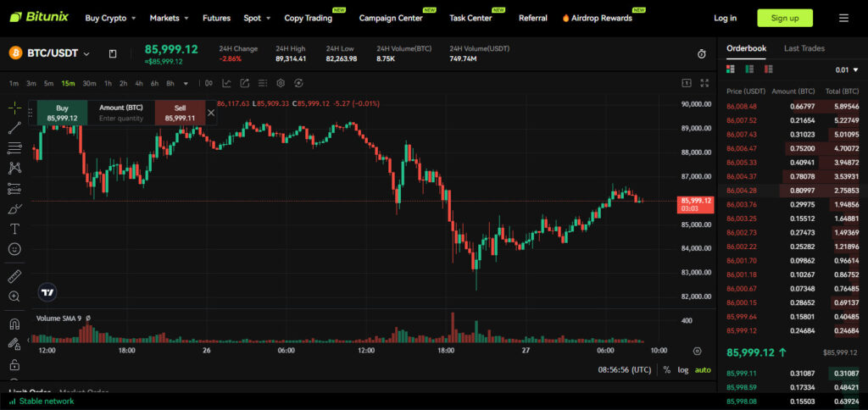The width and height of the screenshot is (868, 410).
Task: Select the 4h time interval
Action: pos(139,84)
